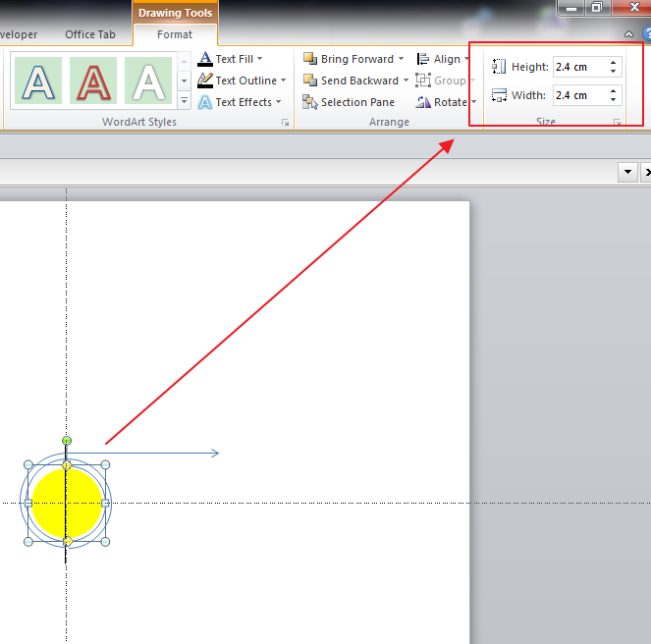Click the green rotation handle of the shape
This screenshot has height=644, width=651.
coord(67,441)
